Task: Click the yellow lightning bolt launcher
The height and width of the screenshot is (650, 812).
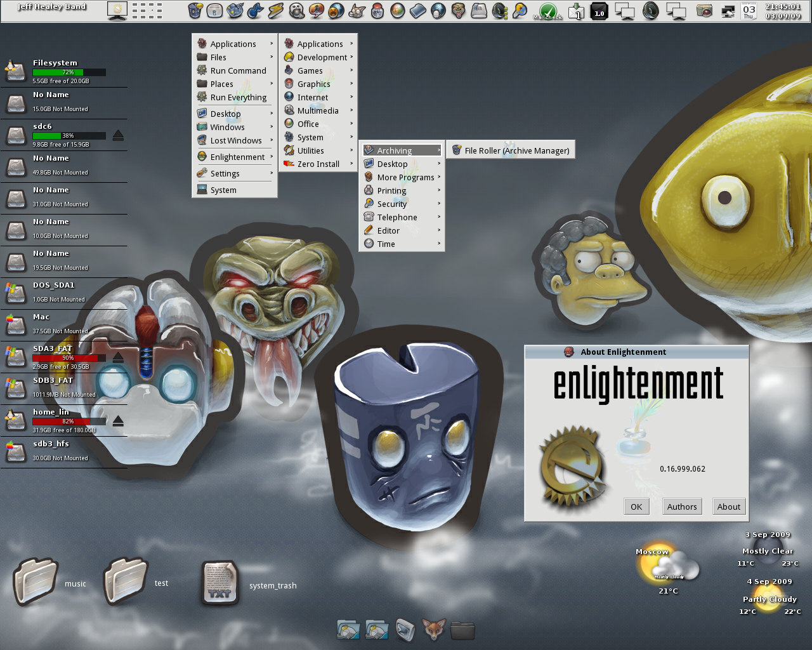Action: pos(276,11)
